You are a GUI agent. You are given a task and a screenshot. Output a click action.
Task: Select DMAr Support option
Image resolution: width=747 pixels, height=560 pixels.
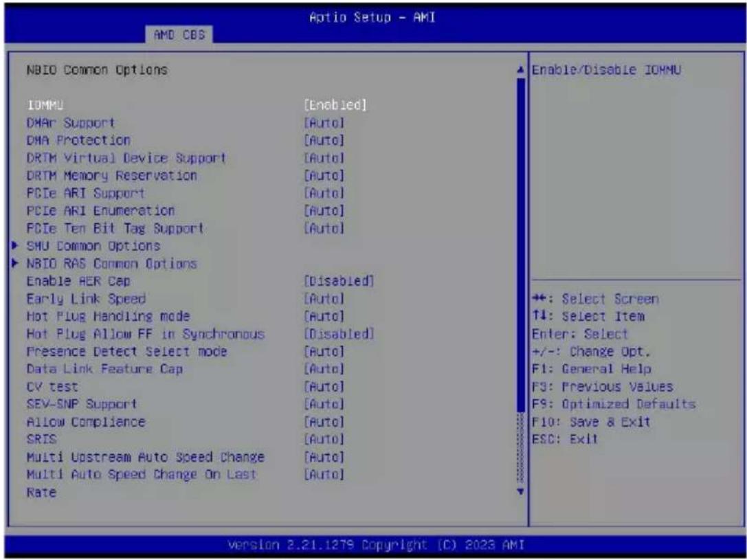[x=71, y=123]
